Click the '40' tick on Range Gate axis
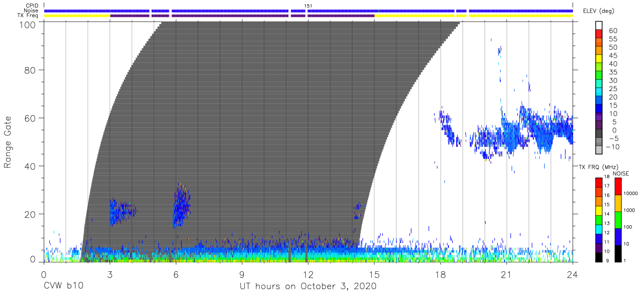Viewport: 644px width, 297px height. point(30,166)
